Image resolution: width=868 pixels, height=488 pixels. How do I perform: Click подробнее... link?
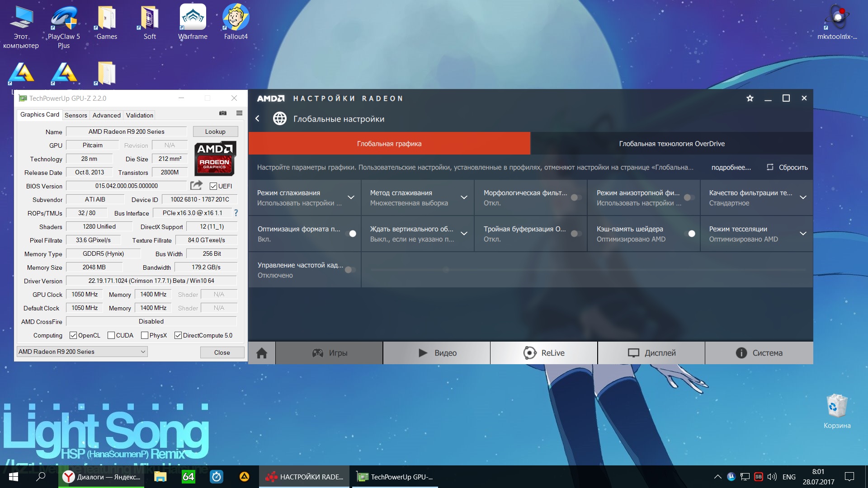click(731, 167)
